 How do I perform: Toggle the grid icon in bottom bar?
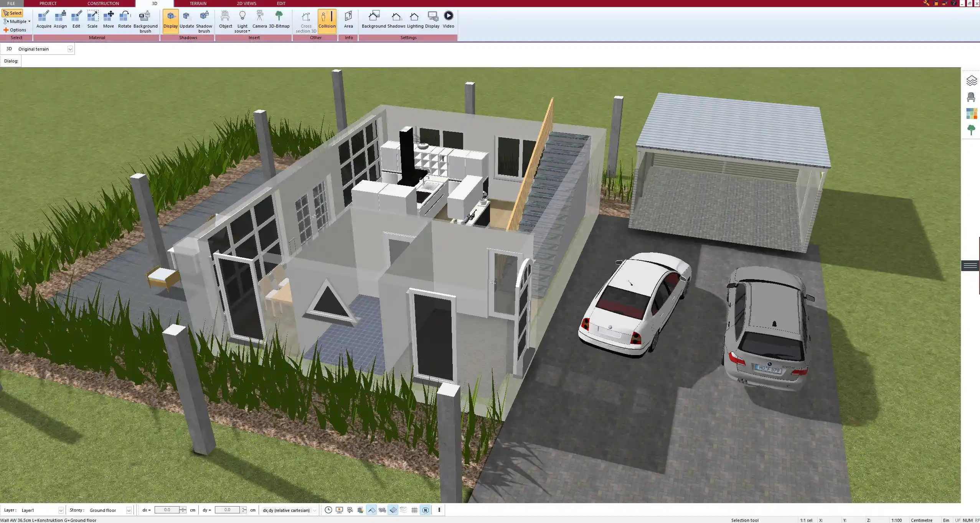[414, 510]
